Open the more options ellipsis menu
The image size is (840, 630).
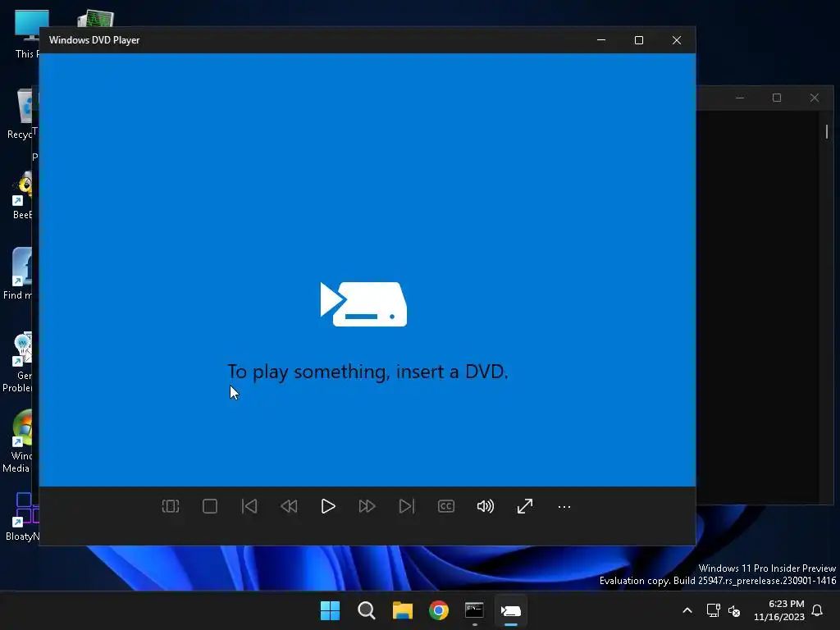[x=564, y=507]
